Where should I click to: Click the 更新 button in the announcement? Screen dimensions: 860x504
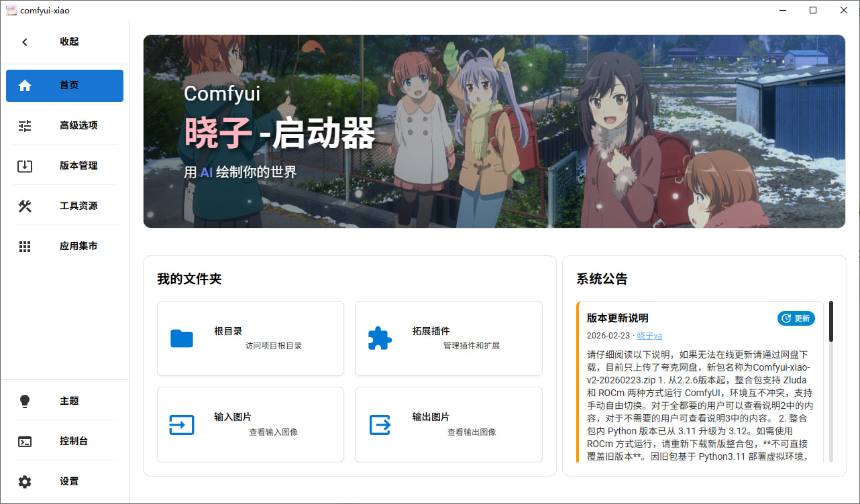coord(796,318)
